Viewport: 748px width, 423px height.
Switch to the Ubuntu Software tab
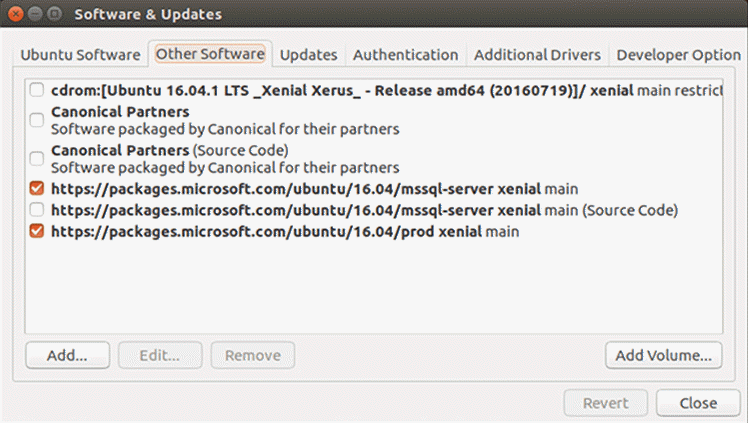click(80, 55)
